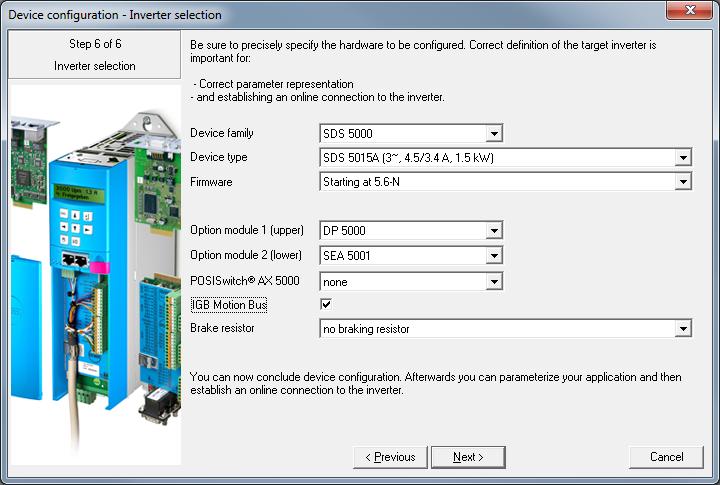Open the Device family dropdown
This screenshot has height=485, width=720.
[494, 134]
